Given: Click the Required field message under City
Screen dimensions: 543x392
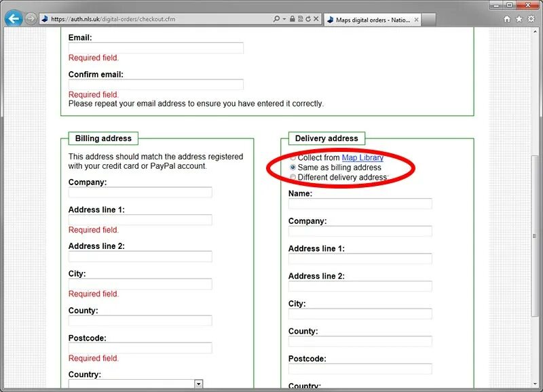Looking at the screenshot, I should (93, 294).
